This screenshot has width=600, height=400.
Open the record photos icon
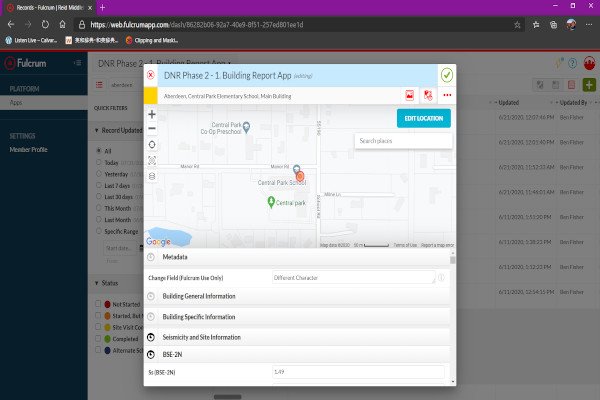[410, 95]
